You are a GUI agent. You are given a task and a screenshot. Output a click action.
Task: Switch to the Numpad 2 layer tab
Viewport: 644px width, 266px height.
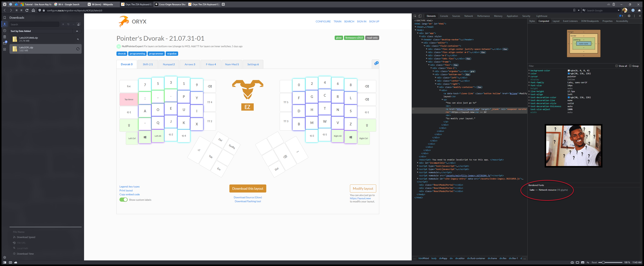pos(169,64)
